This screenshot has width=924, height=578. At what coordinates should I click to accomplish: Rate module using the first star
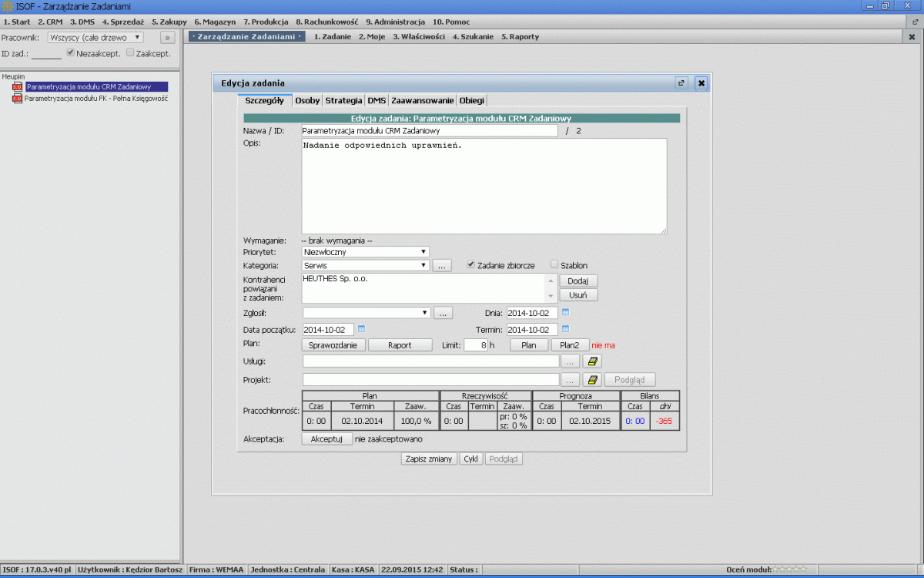point(775,570)
